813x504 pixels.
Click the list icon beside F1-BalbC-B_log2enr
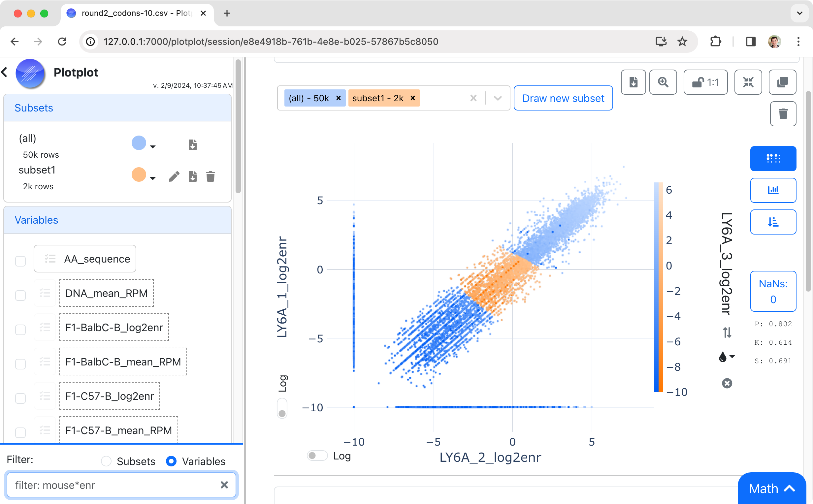coord(45,327)
